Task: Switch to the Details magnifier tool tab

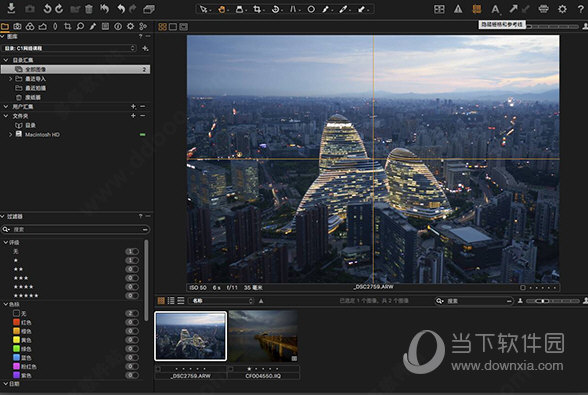Action: [x=80, y=26]
